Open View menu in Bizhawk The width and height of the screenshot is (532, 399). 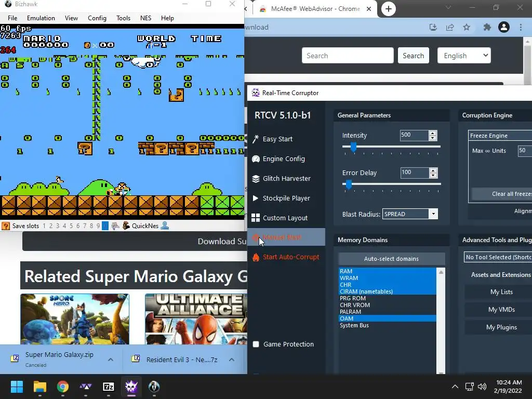[x=71, y=18]
